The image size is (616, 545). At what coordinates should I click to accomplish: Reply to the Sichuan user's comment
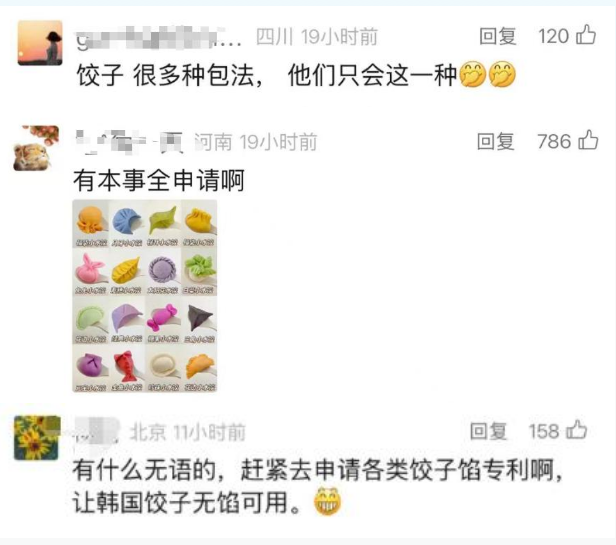coord(497,36)
